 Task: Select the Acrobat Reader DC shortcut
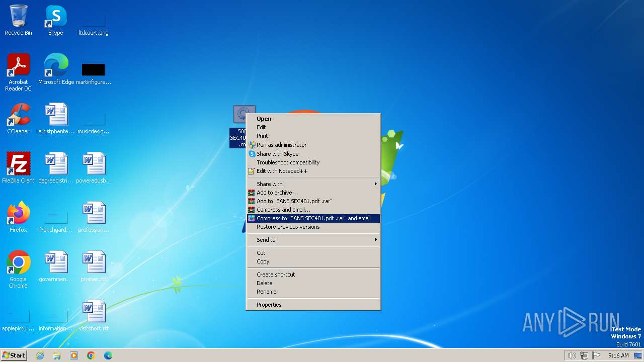18,72
